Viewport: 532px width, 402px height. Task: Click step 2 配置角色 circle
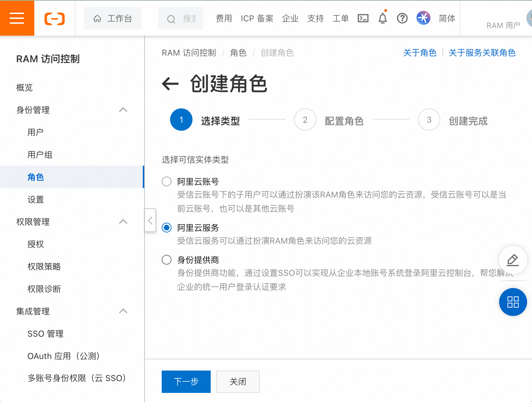pyautogui.click(x=305, y=120)
